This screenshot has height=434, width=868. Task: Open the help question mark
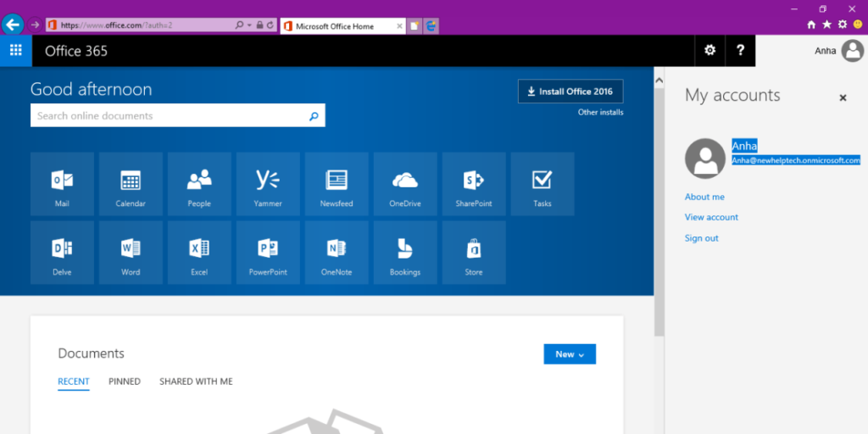[740, 51]
